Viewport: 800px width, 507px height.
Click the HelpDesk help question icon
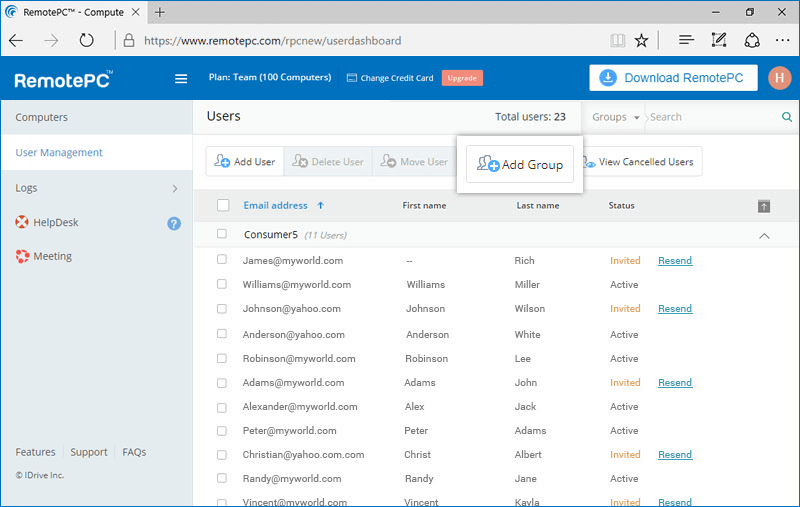click(x=174, y=223)
